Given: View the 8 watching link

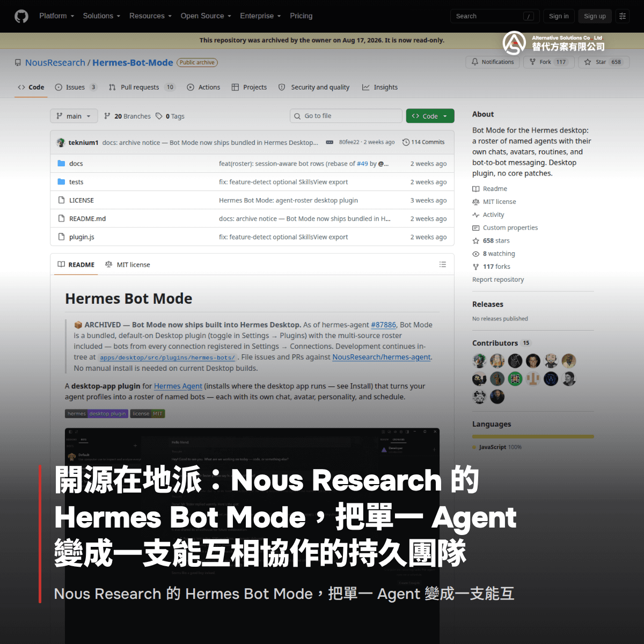Looking at the screenshot, I should point(494,253).
